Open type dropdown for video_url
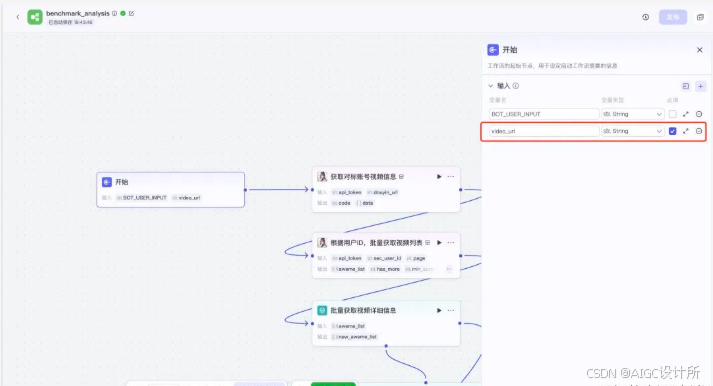Screen dimensions: 713x386 coord(633,131)
